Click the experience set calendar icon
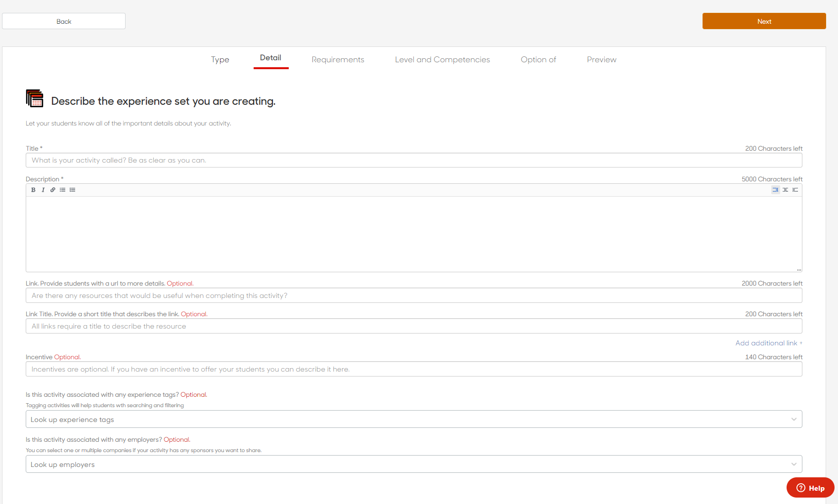Viewport: 838px width, 504px height. (x=35, y=98)
